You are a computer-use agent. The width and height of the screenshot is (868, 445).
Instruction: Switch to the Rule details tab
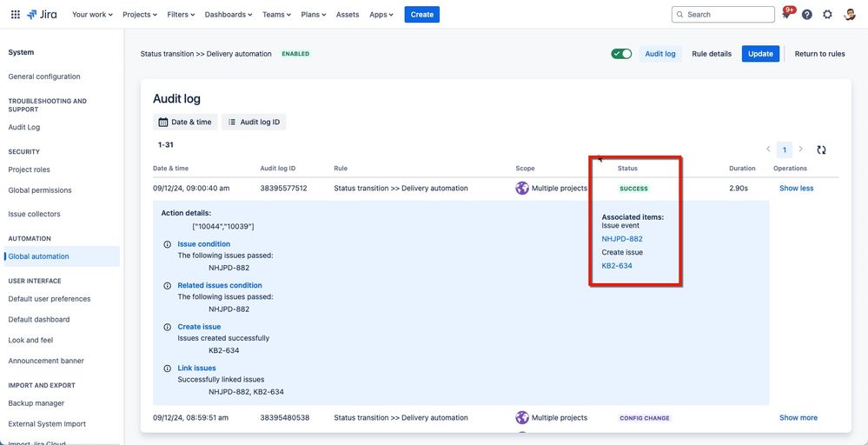point(712,54)
